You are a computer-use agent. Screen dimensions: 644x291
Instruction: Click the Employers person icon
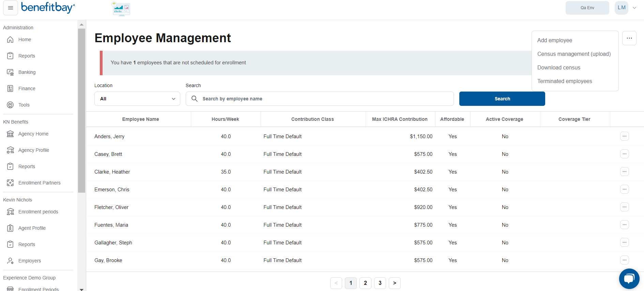pos(11,261)
